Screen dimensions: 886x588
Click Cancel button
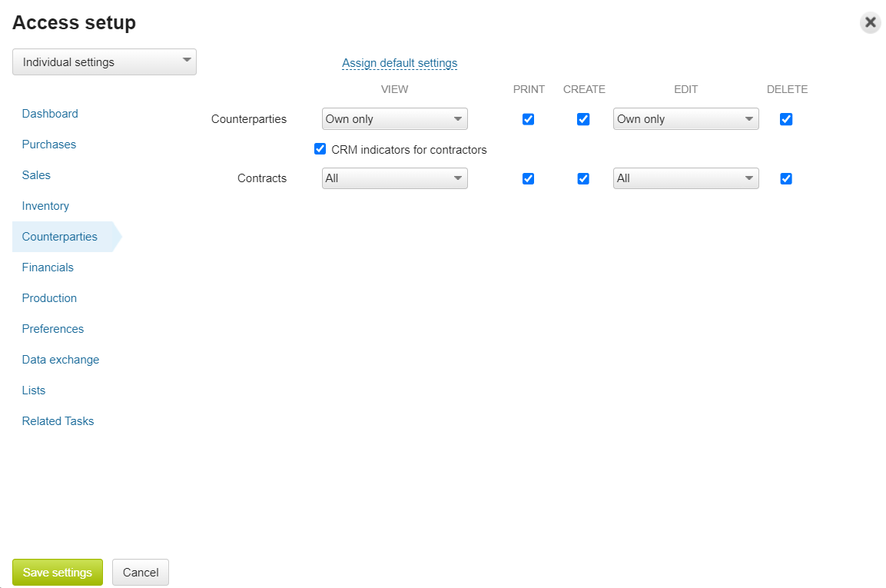click(140, 572)
